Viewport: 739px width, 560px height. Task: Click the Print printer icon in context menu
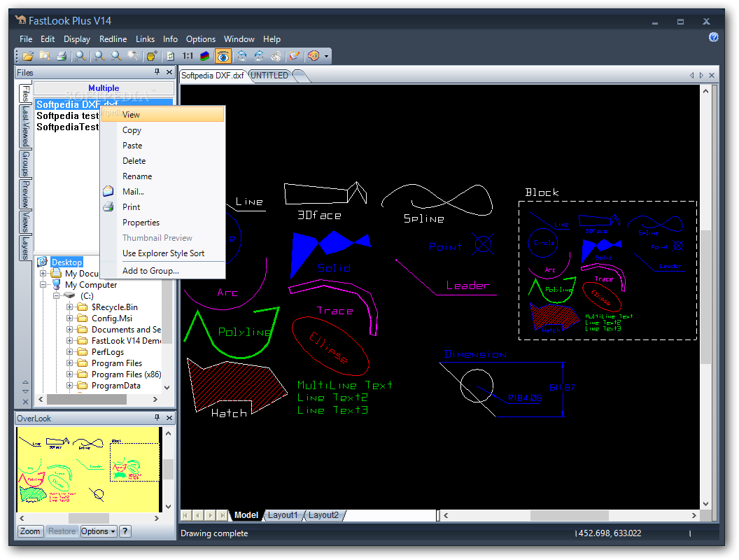[x=108, y=207]
